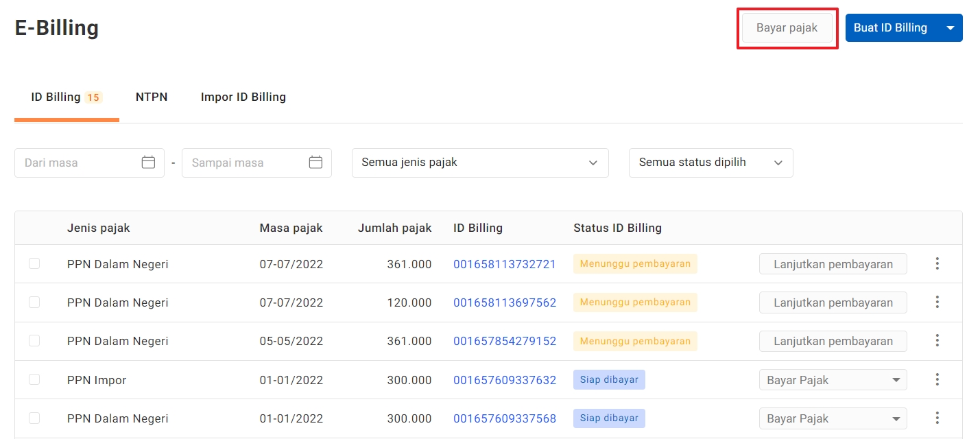Open three-dot menu for ID Billing 001657854279152
Viewport: 980px width, 439px height.
click(x=937, y=341)
